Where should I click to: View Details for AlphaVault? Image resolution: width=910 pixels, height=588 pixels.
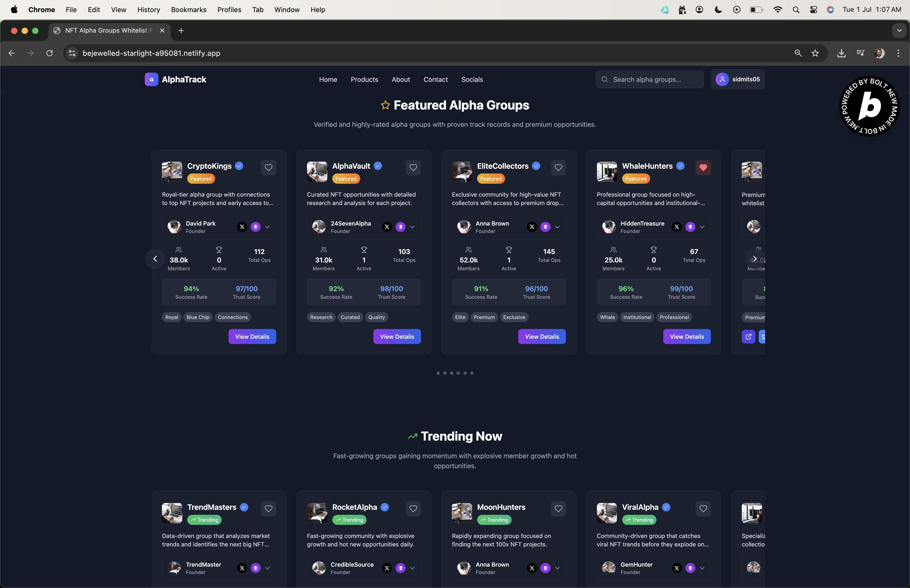[x=397, y=336]
